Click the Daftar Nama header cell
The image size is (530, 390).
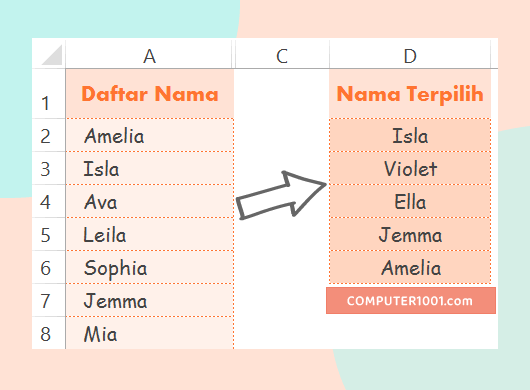[x=150, y=94]
